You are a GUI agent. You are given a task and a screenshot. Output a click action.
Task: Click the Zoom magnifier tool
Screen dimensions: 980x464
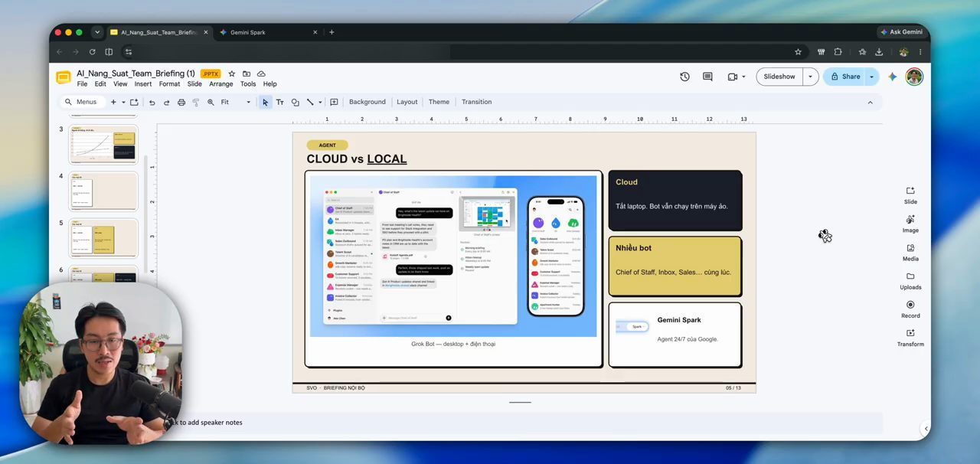point(211,102)
